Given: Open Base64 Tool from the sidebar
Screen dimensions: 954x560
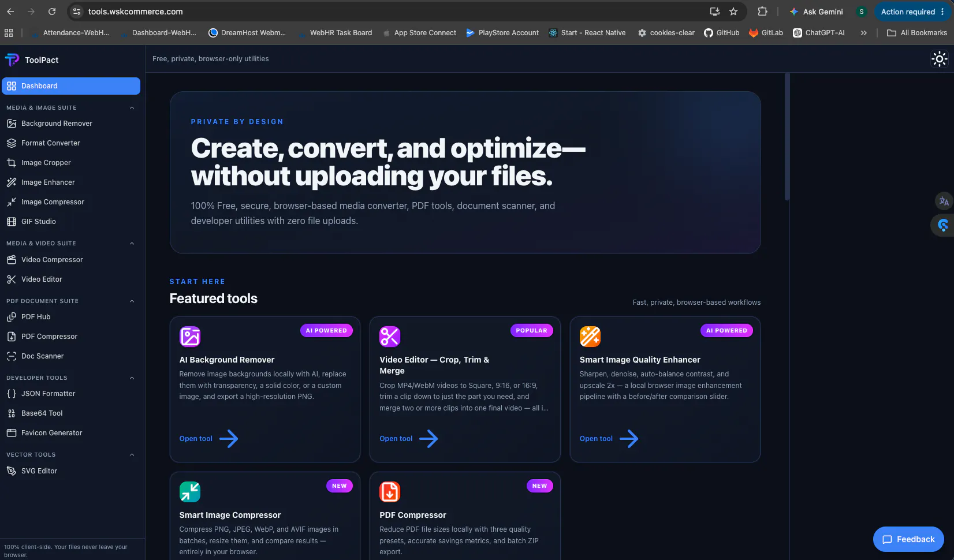Looking at the screenshot, I should 71,413.
